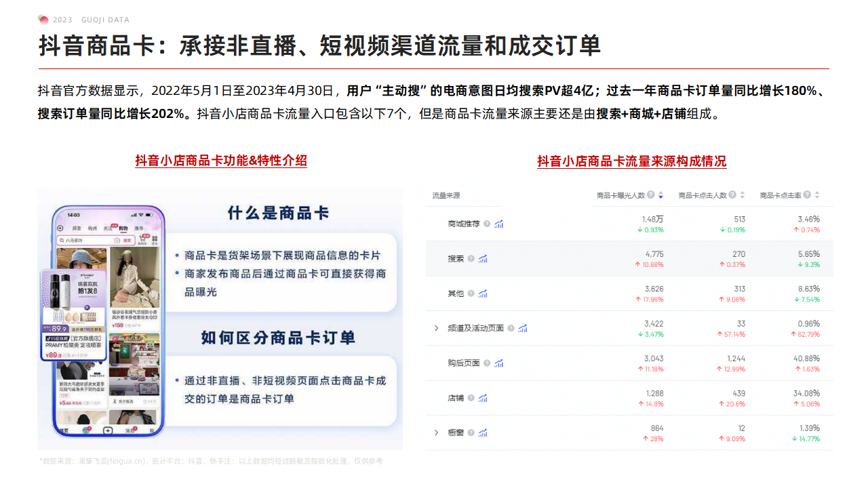Select 推荐 tab in phone mockup
The image size is (868, 488).
click(x=138, y=228)
